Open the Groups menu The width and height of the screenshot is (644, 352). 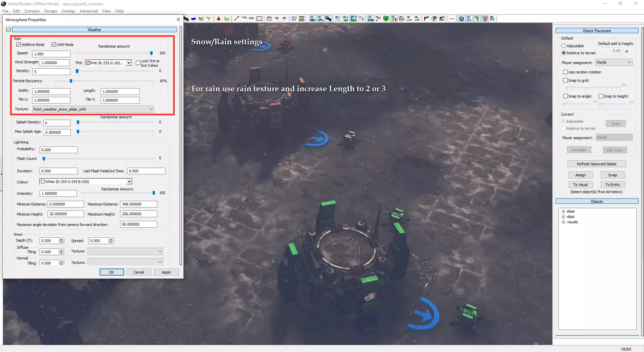[x=51, y=11]
